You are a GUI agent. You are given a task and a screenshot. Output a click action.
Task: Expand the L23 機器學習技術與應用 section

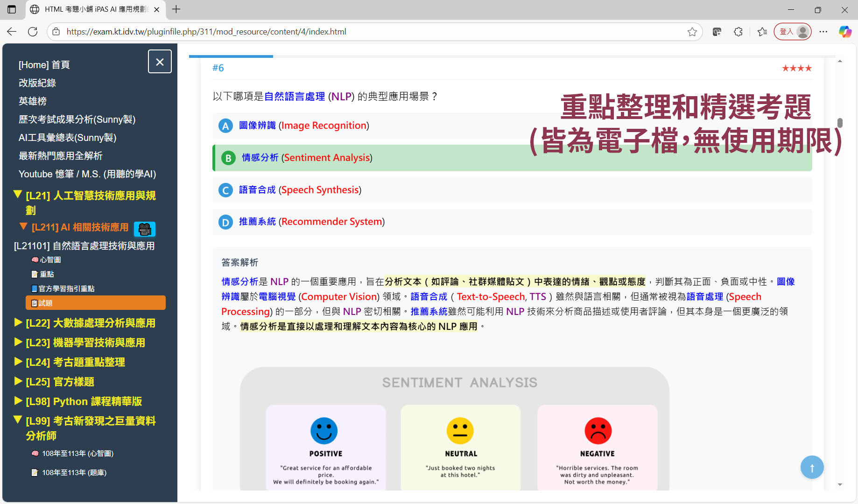[x=85, y=343]
